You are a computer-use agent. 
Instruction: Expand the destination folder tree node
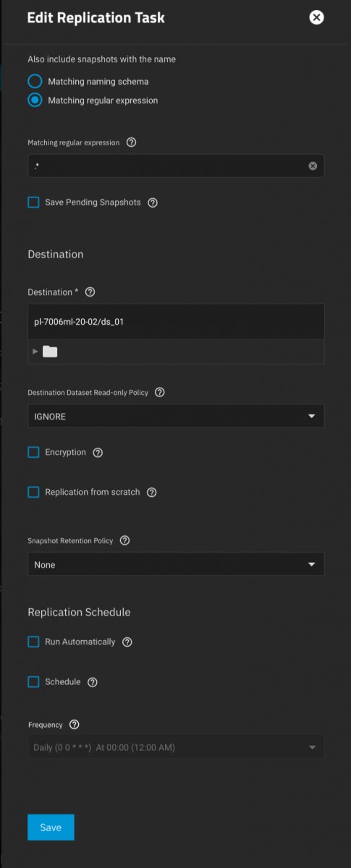35,352
